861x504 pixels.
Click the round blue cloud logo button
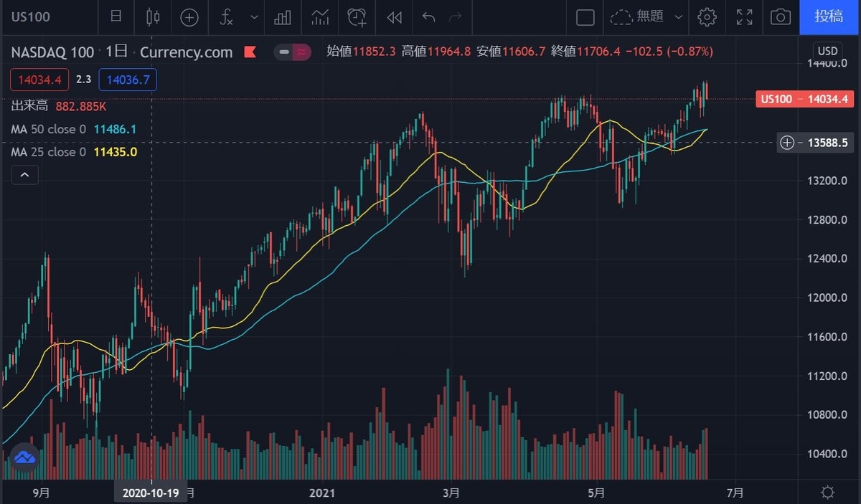(24, 457)
